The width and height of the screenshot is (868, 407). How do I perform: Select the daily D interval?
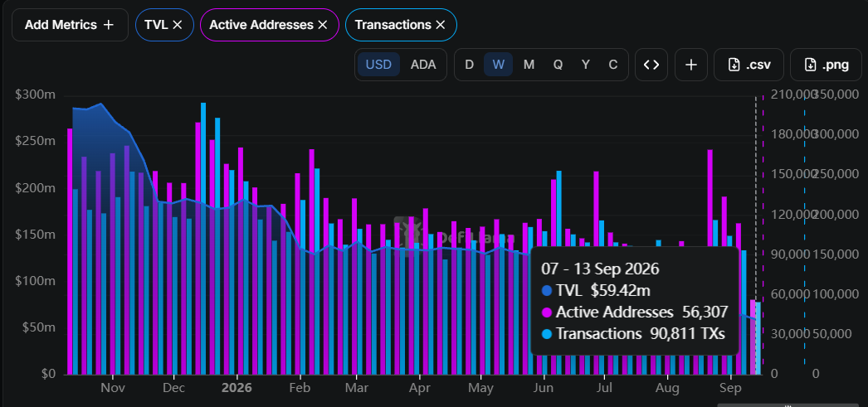click(469, 65)
